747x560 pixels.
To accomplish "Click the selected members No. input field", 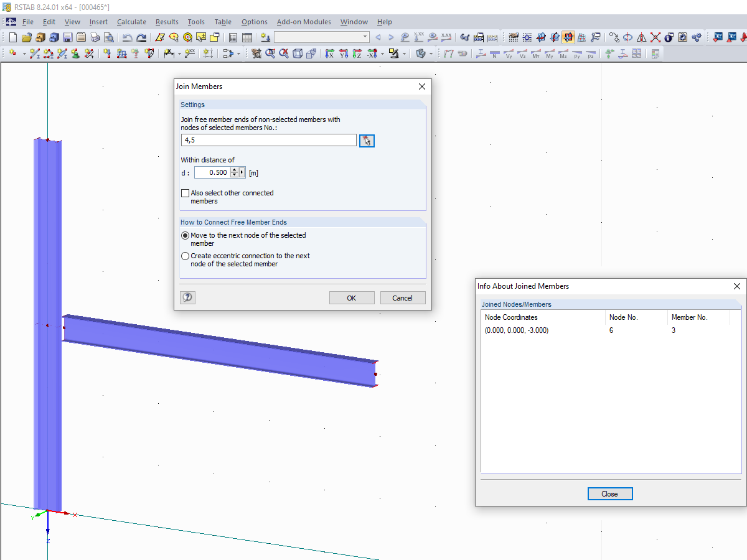I will [269, 140].
